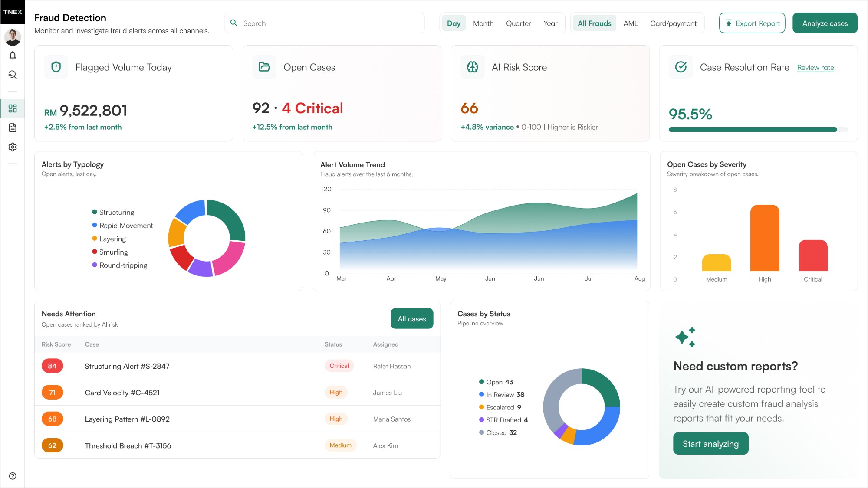Open the Structuring Alert #S-2847 row
Image resolution: width=868 pixels, height=488 pixels.
pyautogui.click(x=237, y=366)
